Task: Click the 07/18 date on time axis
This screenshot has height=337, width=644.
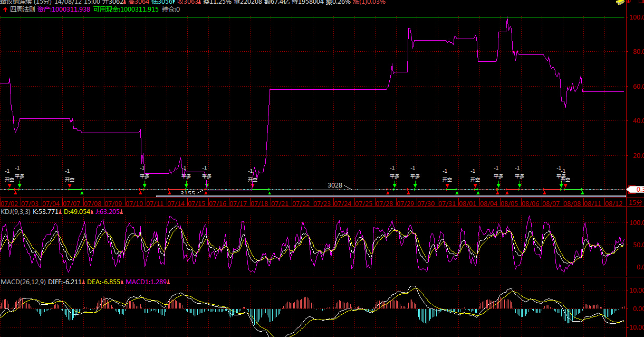Action: click(x=259, y=203)
